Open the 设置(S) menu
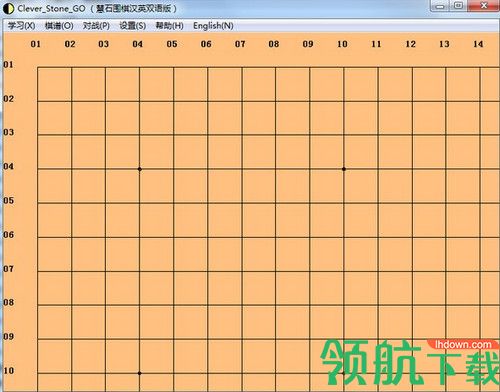The width and height of the screenshot is (500, 392). (133, 26)
